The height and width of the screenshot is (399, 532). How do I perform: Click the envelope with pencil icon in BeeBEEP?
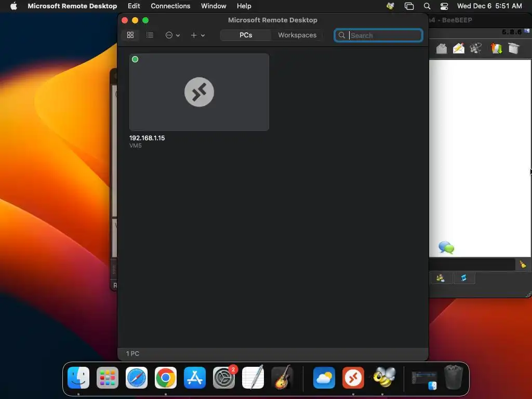[x=459, y=48]
